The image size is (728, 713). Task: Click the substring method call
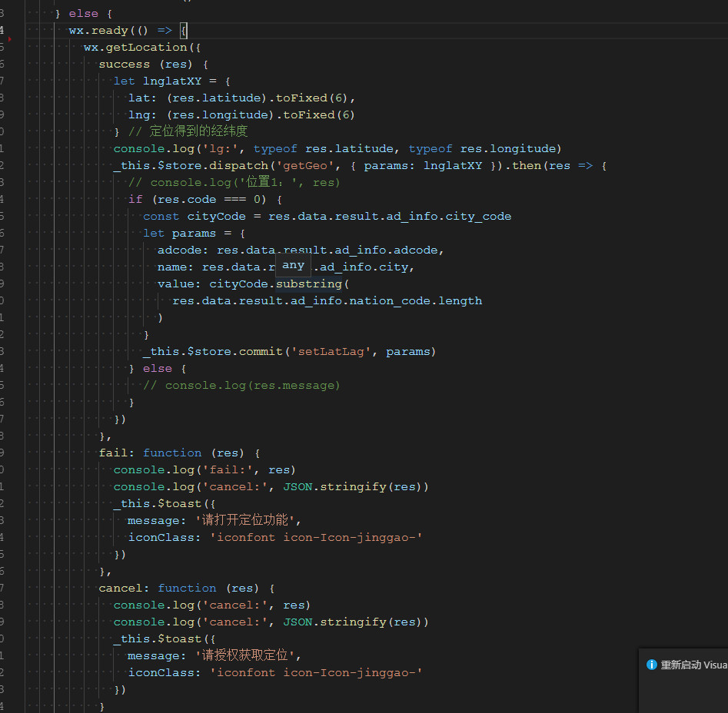[x=311, y=284]
